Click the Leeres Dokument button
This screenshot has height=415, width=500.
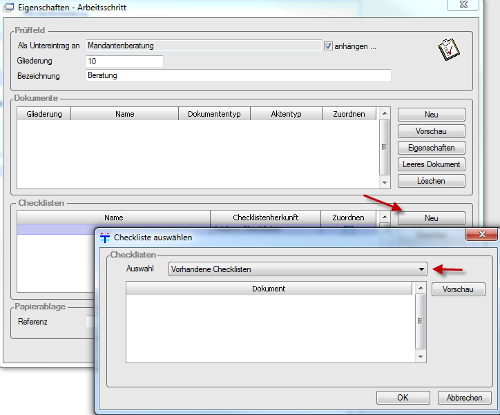point(431,164)
